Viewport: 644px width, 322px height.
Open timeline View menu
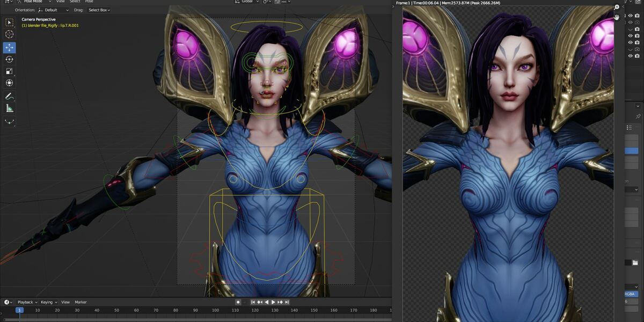[x=65, y=302]
